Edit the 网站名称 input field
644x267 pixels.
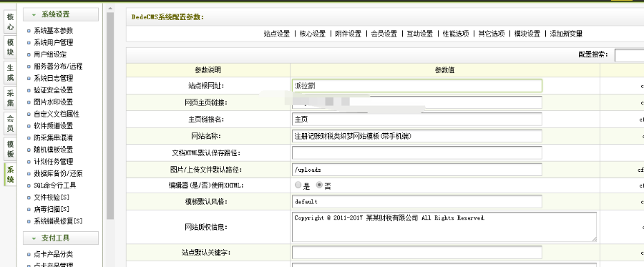point(417,135)
